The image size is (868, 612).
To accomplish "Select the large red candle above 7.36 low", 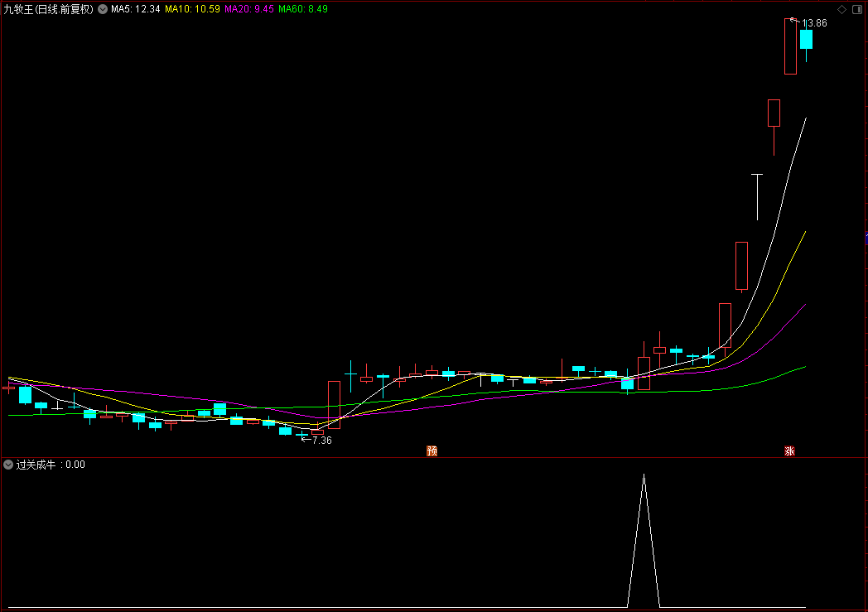I will (x=334, y=405).
